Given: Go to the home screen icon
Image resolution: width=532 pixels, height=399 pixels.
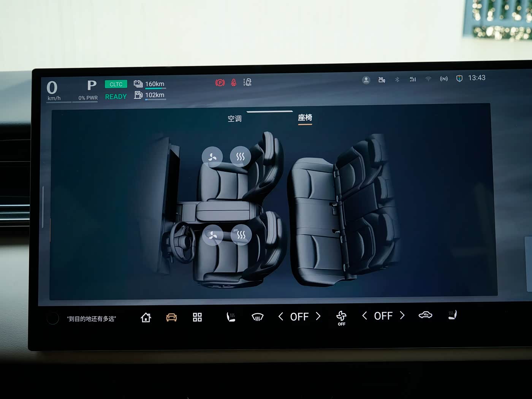Looking at the screenshot, I should click(x=146, y=317).
